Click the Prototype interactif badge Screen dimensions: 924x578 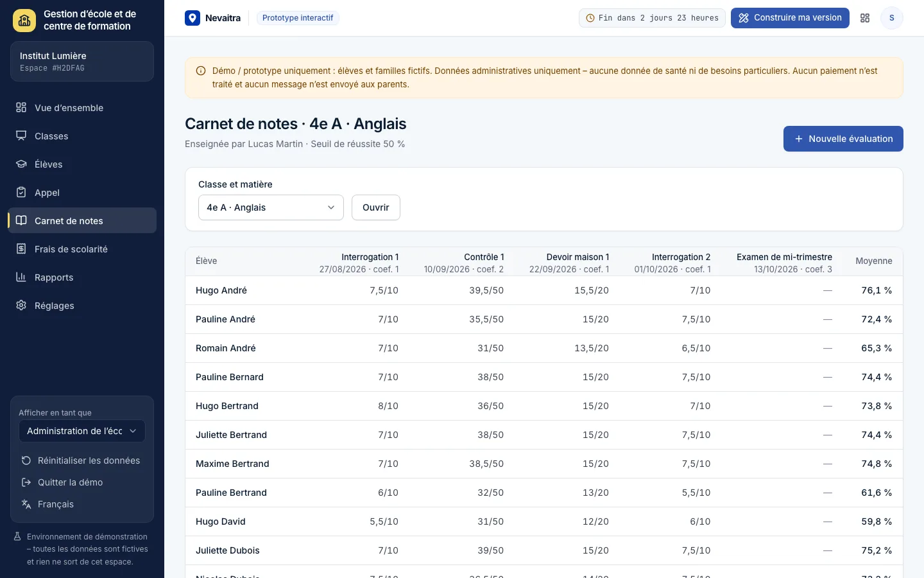point(298,18)
